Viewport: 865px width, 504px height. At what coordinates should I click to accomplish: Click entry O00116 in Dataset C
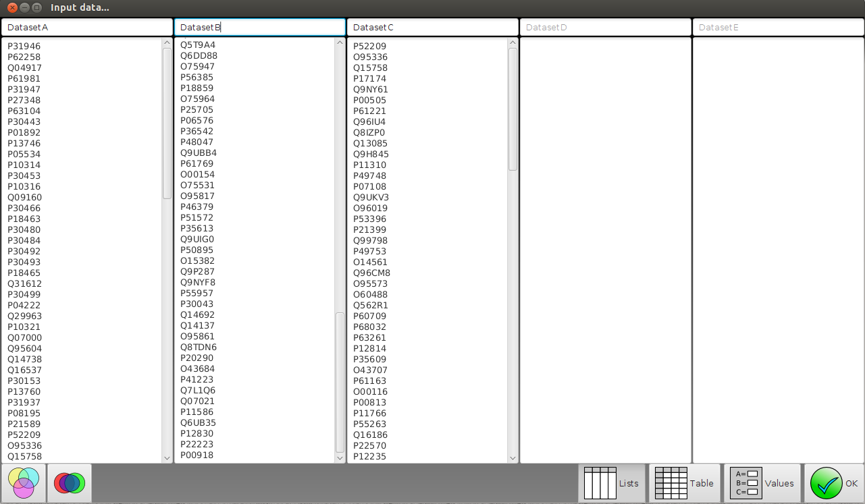371,391
